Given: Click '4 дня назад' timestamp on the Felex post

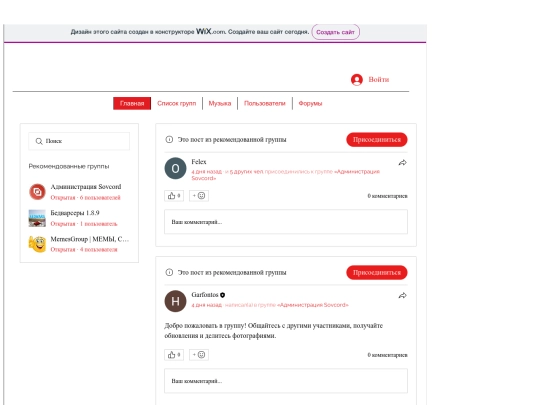Looking at the screenshot, I should click(207, 172).
